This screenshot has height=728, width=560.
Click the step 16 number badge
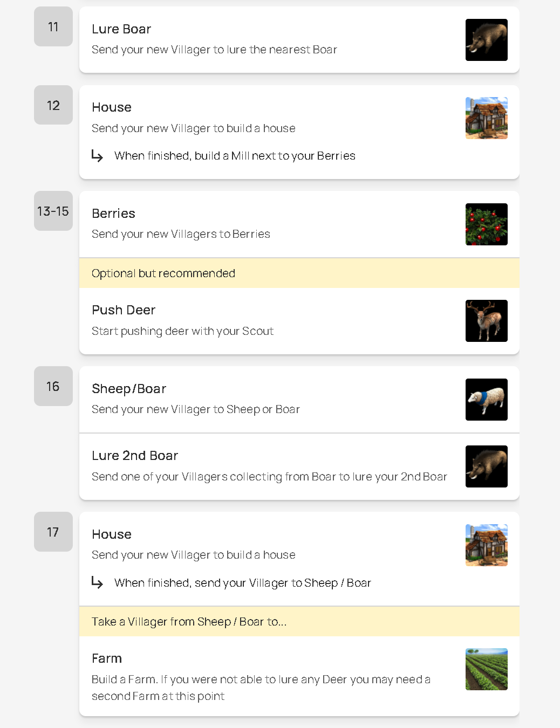coord(53,386)
